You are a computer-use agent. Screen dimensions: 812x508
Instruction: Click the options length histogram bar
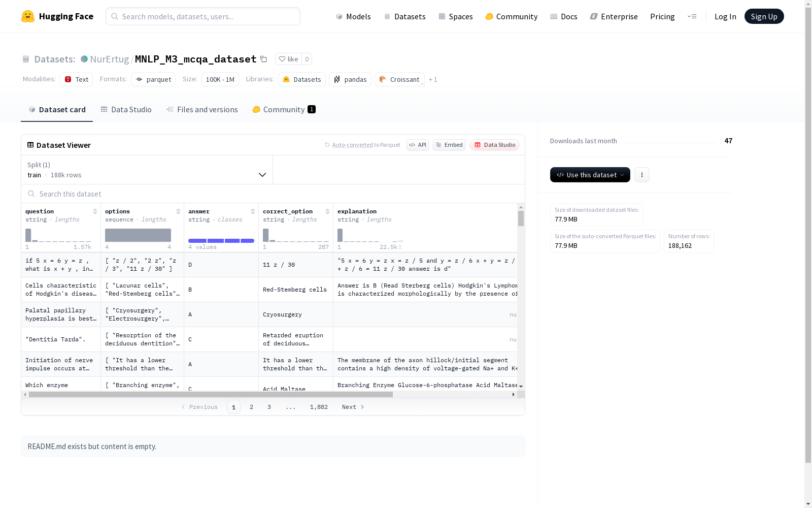pyautogui.click(x=138, y=235)
